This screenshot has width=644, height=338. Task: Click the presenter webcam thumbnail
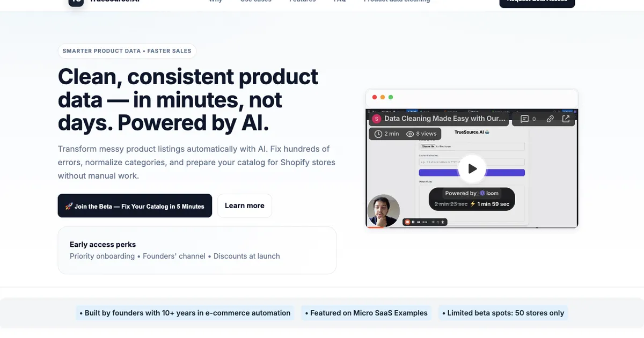[384, 210]
